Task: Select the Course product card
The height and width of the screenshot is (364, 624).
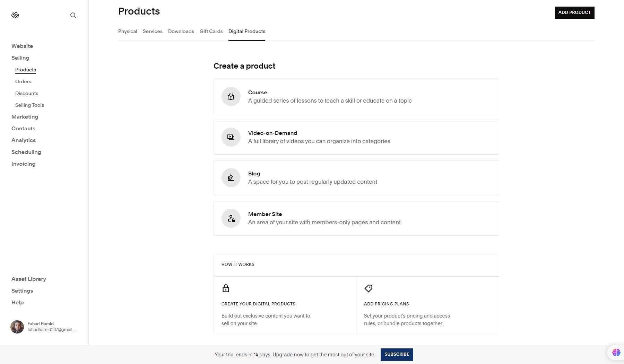Action: 356,96
